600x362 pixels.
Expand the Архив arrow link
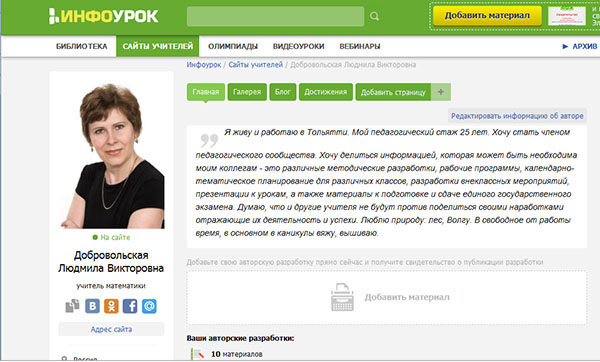click(579, 46)
